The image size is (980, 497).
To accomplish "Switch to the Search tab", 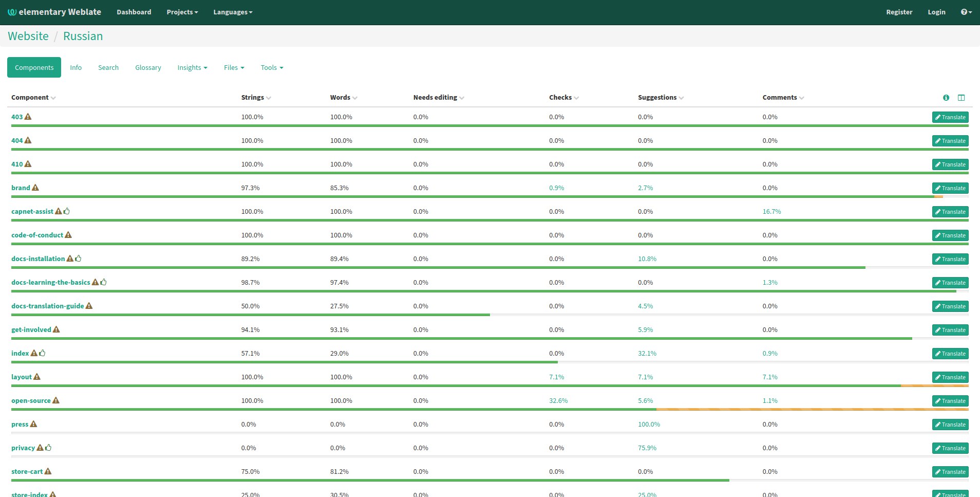I will pos(108,67).
